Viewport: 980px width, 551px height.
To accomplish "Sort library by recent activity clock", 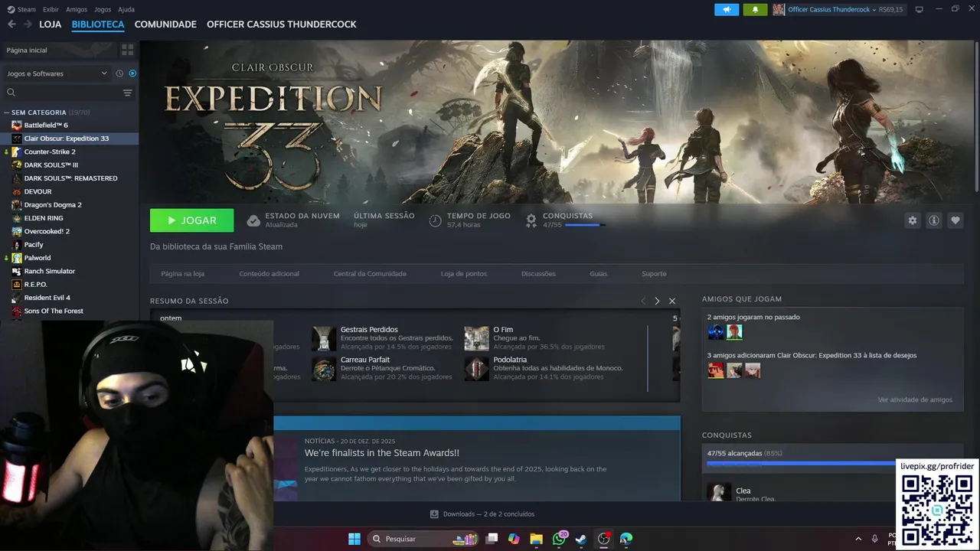I will [119, 73].
